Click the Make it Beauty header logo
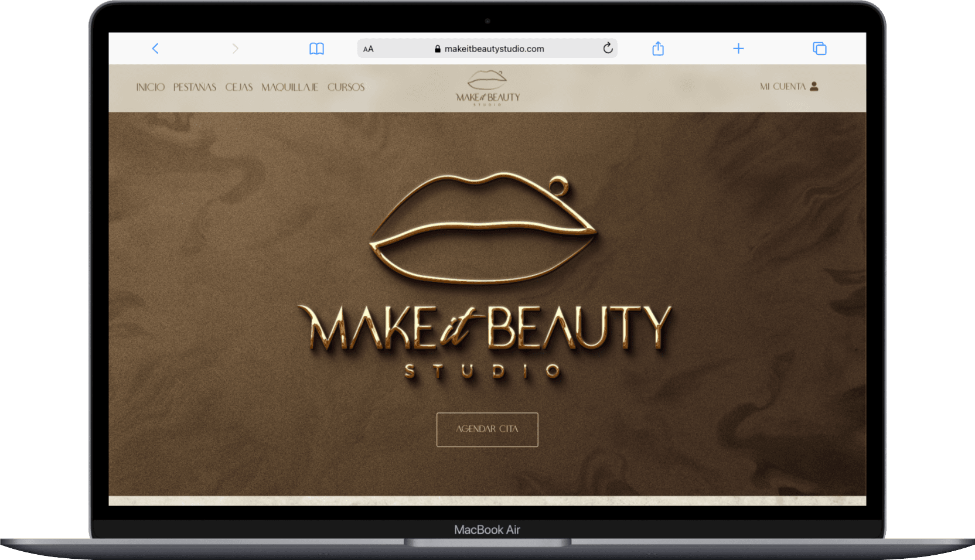 487,87
